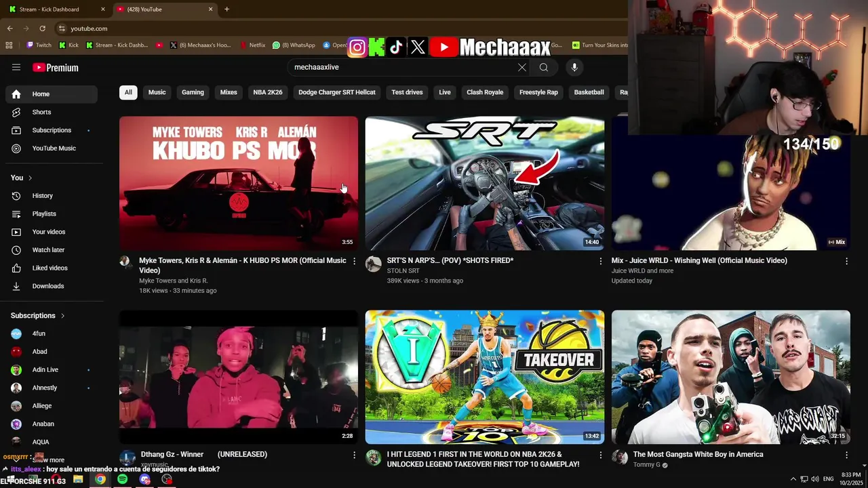The image size is (868, 488).
Task: Click the Tommy G channel avatar
Action: click(x=620, y=457)
